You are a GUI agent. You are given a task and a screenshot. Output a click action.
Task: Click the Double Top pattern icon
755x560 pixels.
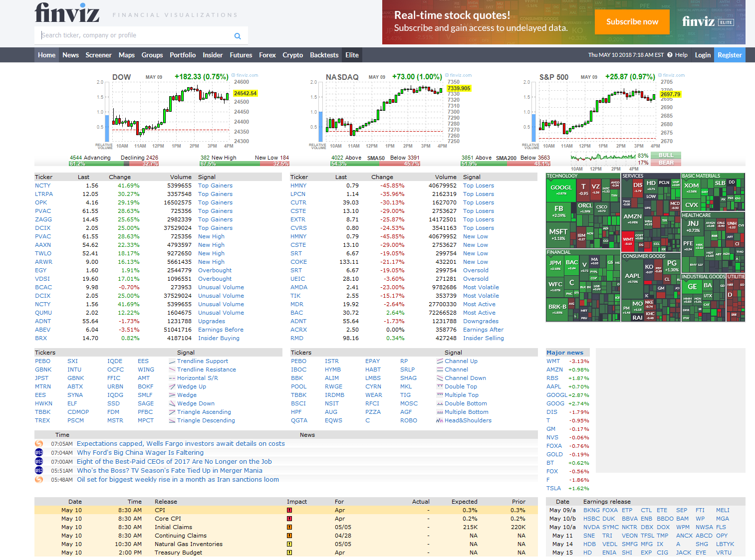pyautogui.click(x=440, y=387)
